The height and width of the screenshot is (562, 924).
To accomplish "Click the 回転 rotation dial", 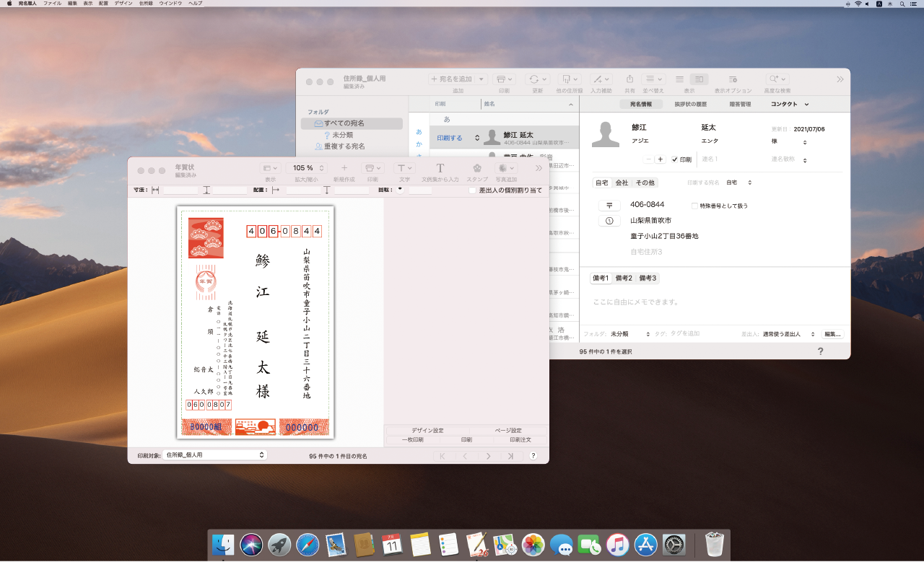I will (x=399, y=190).
